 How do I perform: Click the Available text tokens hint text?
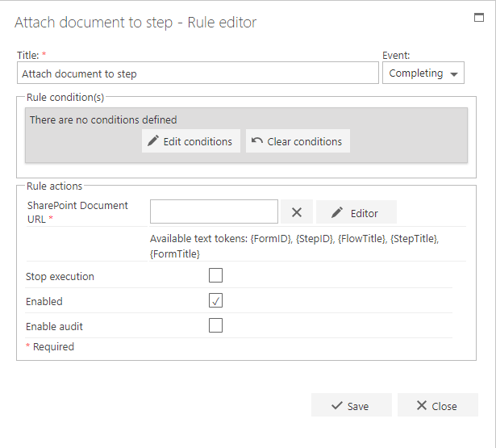click(294, 246)
